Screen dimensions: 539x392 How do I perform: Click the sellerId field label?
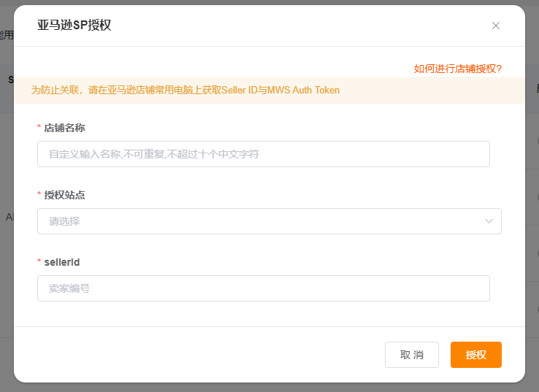[62, 262]
